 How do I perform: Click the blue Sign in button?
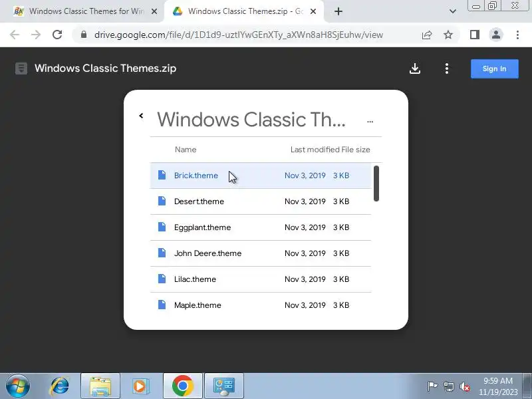pos(494,69)
